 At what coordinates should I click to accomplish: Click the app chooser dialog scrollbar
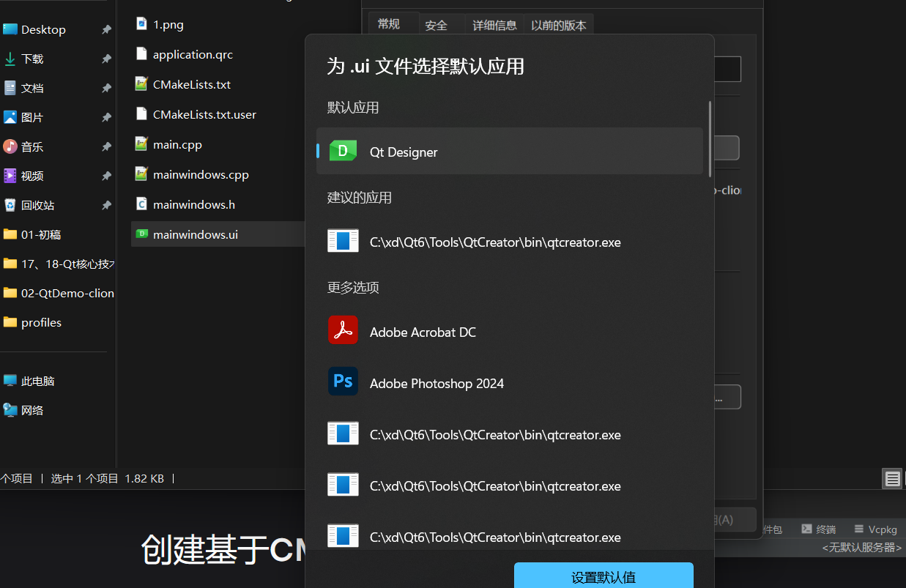tap(710, 139)
